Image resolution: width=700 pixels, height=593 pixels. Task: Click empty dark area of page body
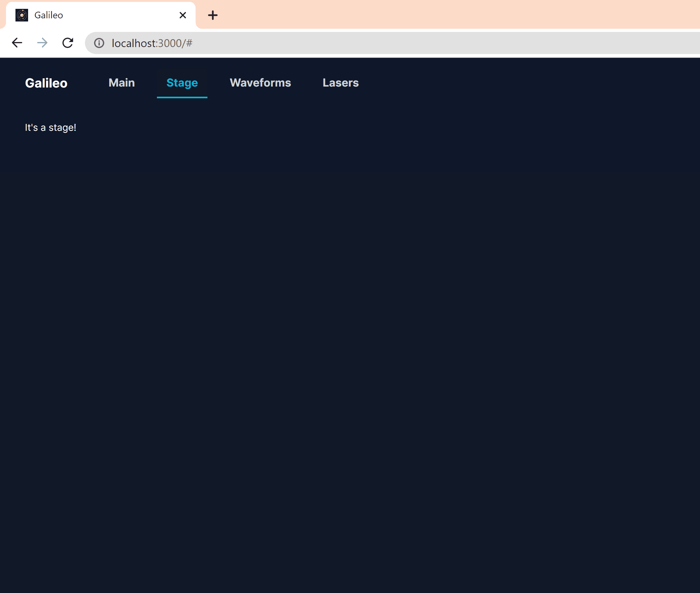tap(349, 336)
